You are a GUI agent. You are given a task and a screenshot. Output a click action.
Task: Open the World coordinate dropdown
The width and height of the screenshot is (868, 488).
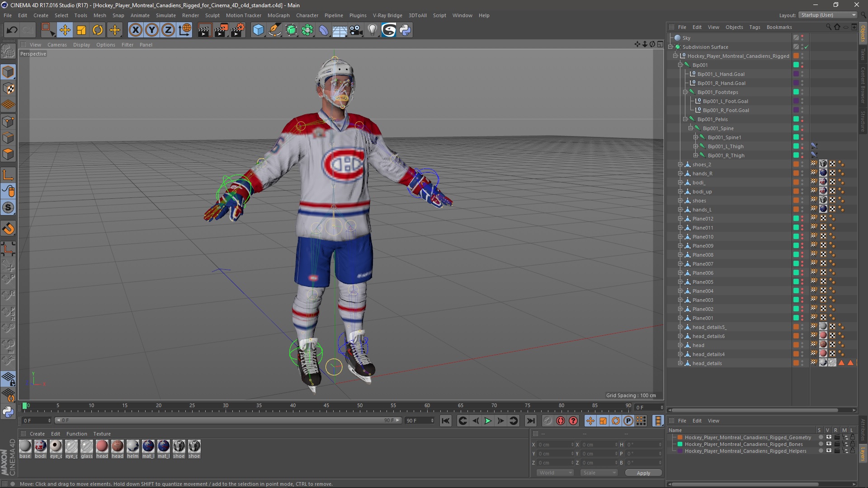pos(555,473)
